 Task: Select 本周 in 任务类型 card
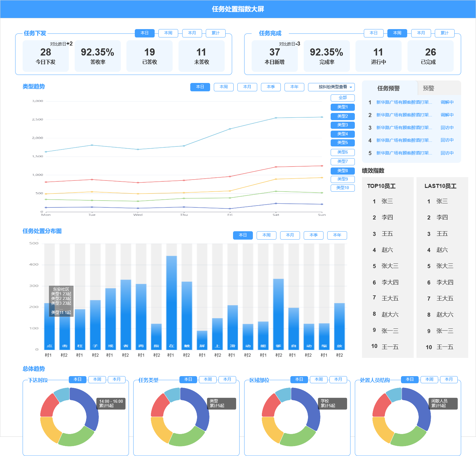point(208,380)
